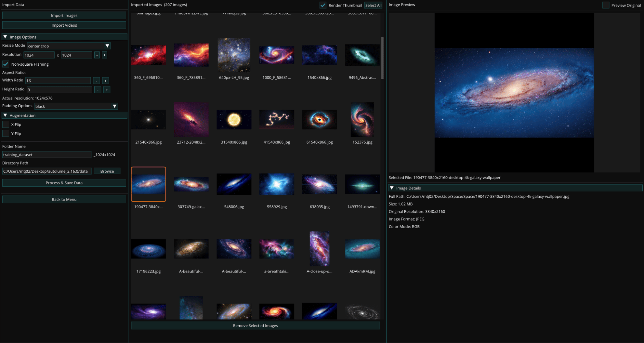Click the Select All button
This screenshot has width=644, height=343.
[373, 5]
